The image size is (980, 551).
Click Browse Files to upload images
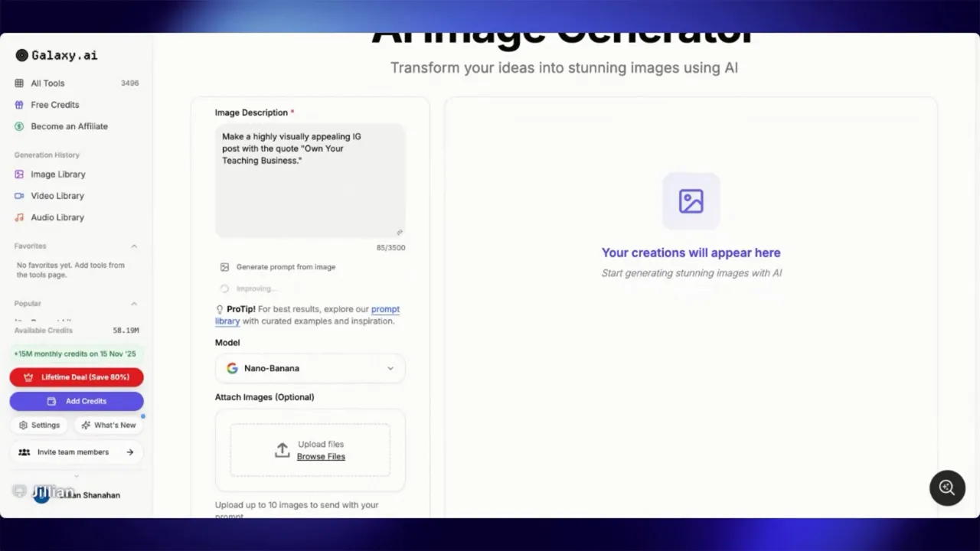[x=321, y=456]
